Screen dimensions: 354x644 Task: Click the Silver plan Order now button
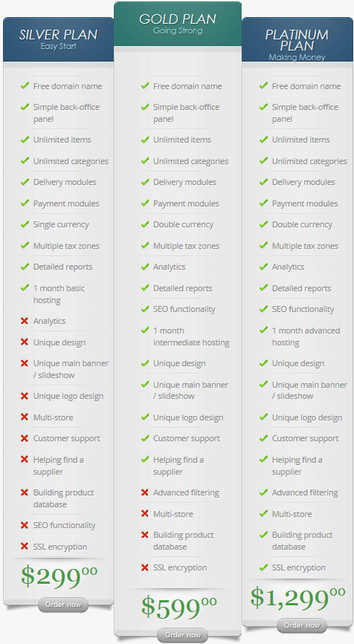pyautogui.click(x=63, y=605)
